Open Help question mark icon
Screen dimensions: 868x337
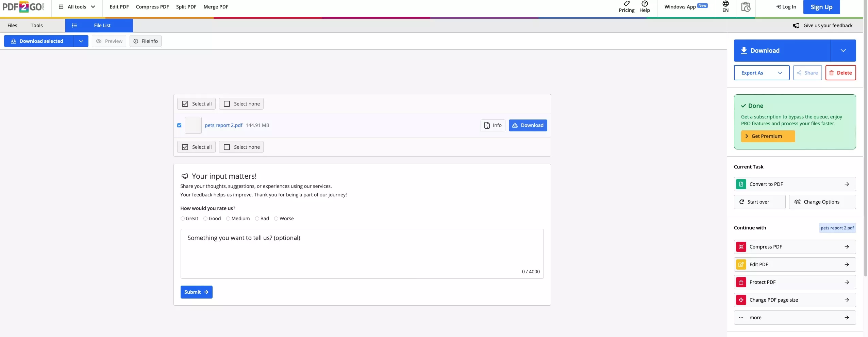645,4
